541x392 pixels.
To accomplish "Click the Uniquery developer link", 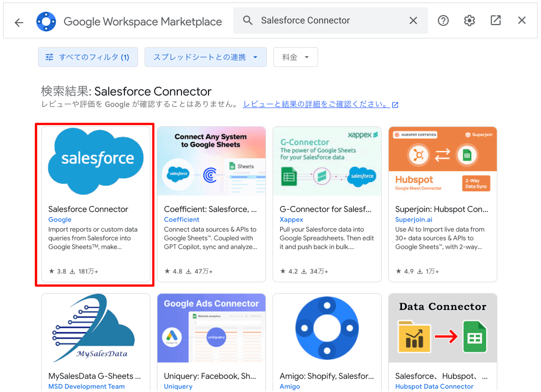I will click(x=178, y=386).
